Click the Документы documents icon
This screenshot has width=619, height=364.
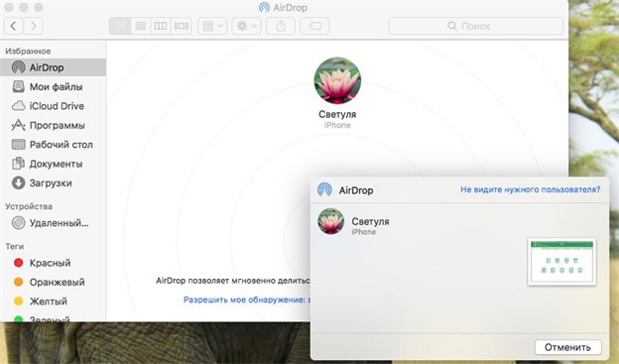pos(18,164)
